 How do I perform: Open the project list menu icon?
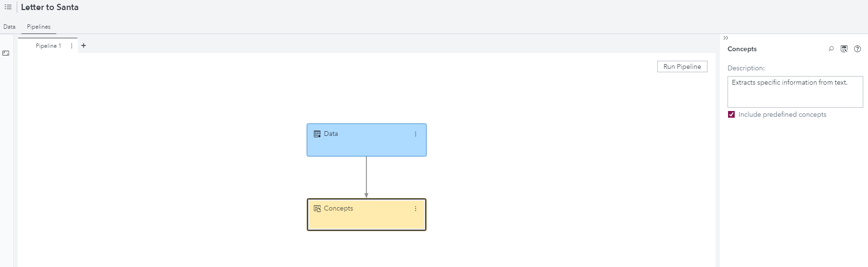8,7
